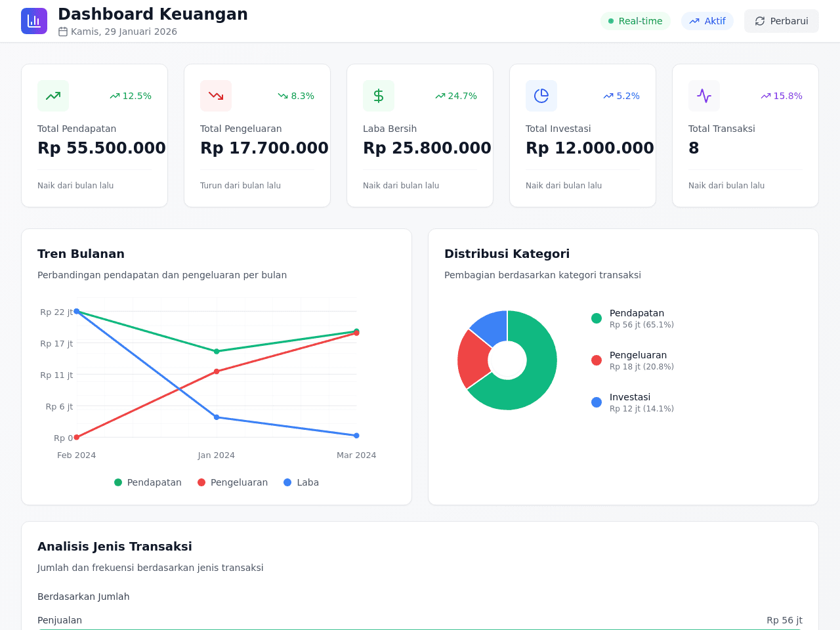Click the Jan 2024 Pendapatan data point
The image size is (840, 630).
217,351
